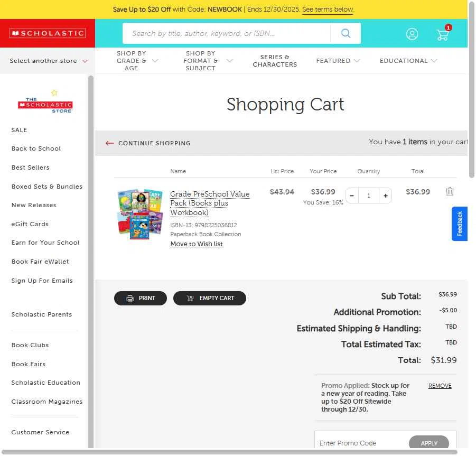476x456 pixels.
Task: Increase quantity with plus button
Action: click(385, 196)
